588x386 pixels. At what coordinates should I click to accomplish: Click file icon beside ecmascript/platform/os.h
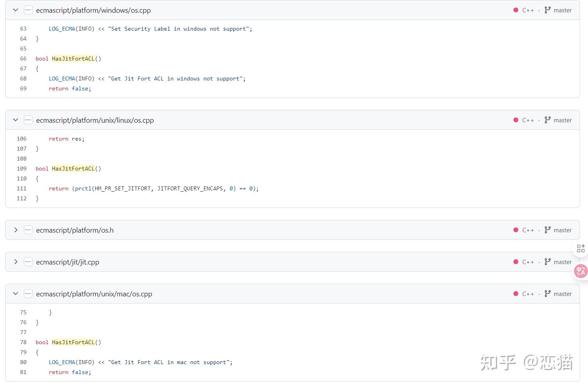point(28,230)
